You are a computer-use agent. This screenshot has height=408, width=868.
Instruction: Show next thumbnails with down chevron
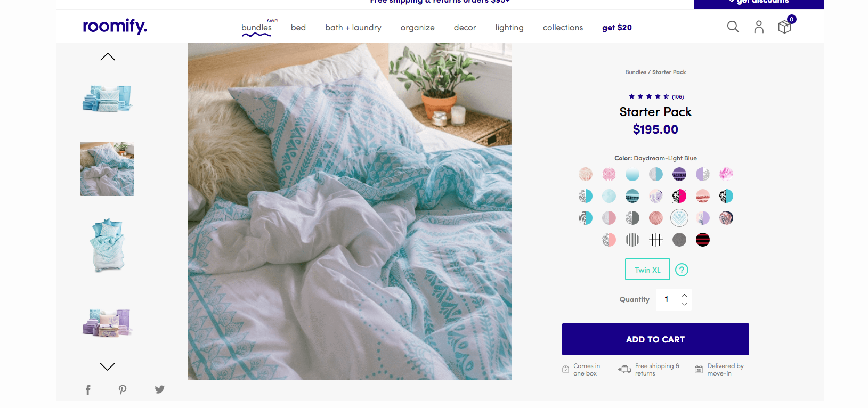click(x=108, y=366)
